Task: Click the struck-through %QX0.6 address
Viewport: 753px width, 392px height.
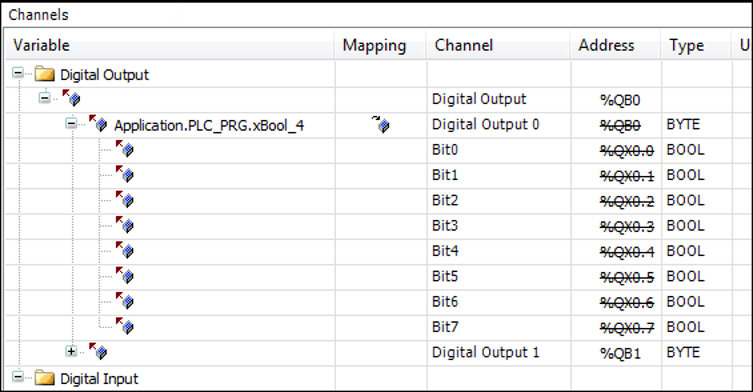Action: click(627, 303)
